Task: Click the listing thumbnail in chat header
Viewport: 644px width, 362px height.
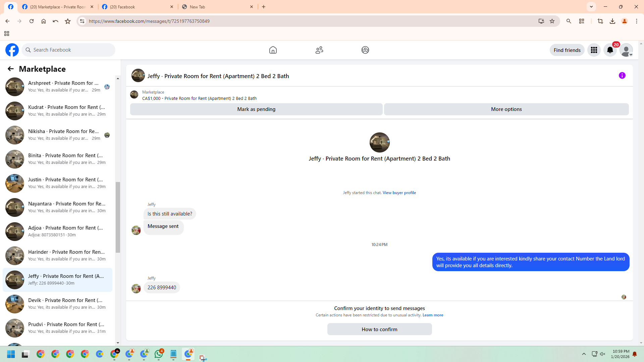Action: (138, 75)
